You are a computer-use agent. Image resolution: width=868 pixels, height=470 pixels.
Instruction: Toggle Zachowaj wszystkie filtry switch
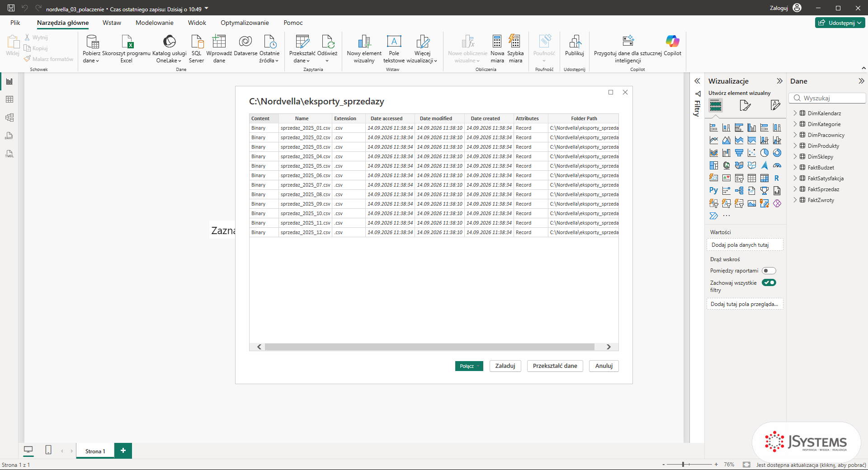click(769, 282)
